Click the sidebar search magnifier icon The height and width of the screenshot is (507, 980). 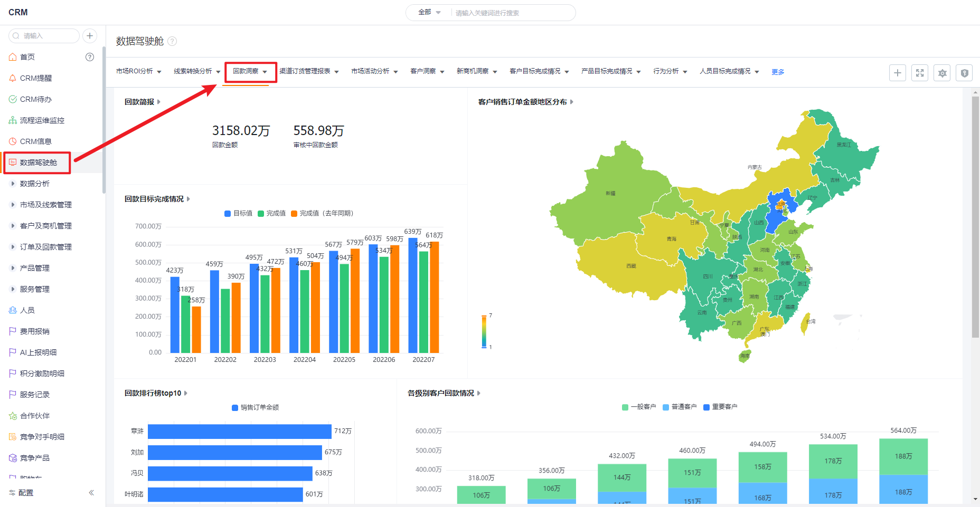(16, 36)
